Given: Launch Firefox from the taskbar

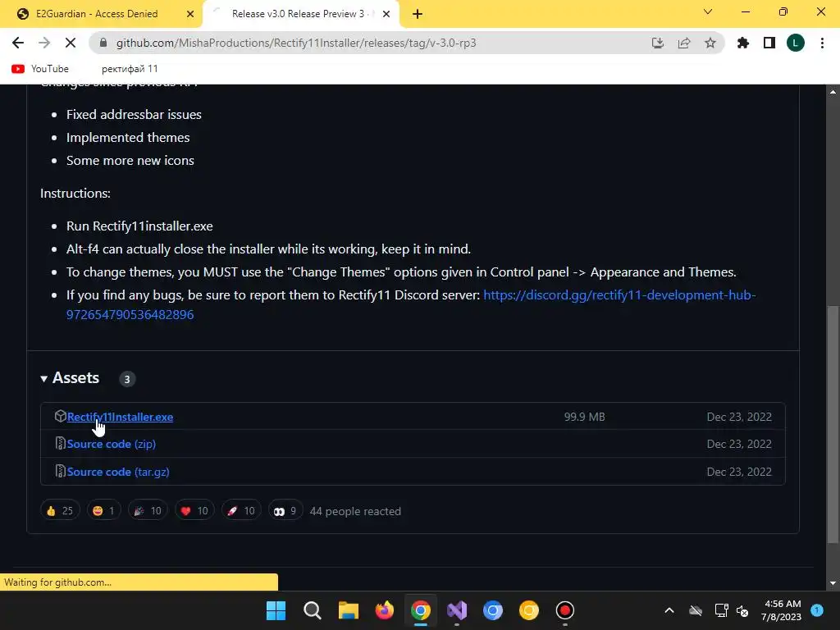Looking at the screenshot, I should click(x=384, y=610).
